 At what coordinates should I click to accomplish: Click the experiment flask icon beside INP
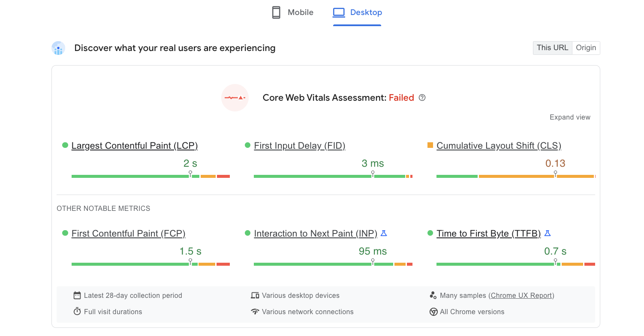pyautogui.click(x=384, y=233)
